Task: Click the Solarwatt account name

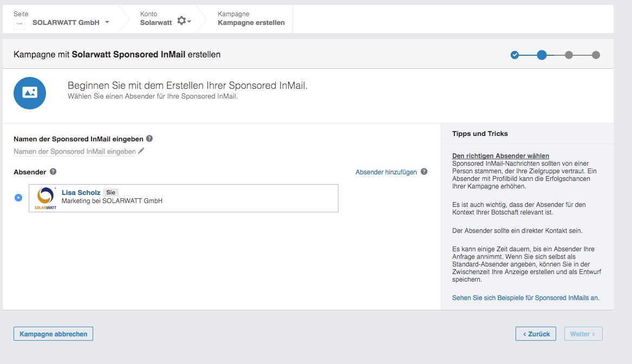Action: pos(156,23)
